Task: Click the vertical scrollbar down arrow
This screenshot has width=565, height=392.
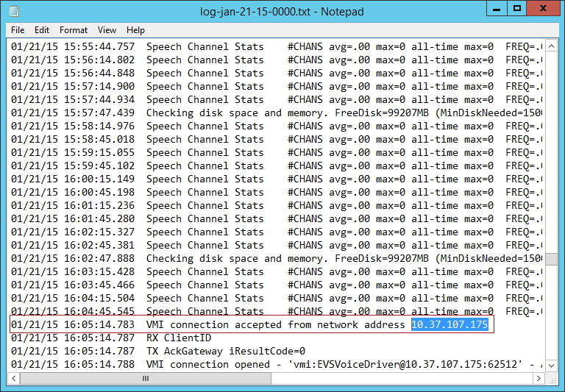Action: pyautogui.click(x=550, y=363)
